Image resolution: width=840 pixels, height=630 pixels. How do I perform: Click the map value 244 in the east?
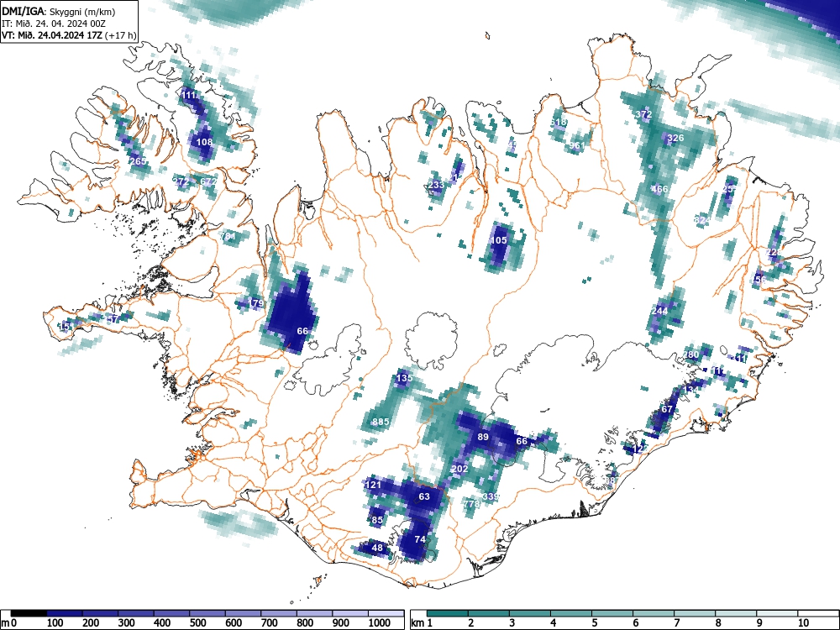tap(660, 312)
